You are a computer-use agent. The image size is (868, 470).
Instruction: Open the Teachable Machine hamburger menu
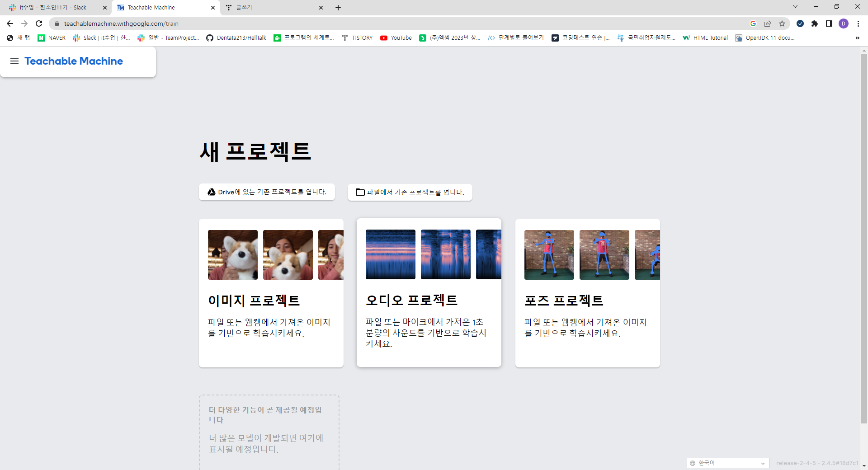pyautogui.click(x=14, y=61)
